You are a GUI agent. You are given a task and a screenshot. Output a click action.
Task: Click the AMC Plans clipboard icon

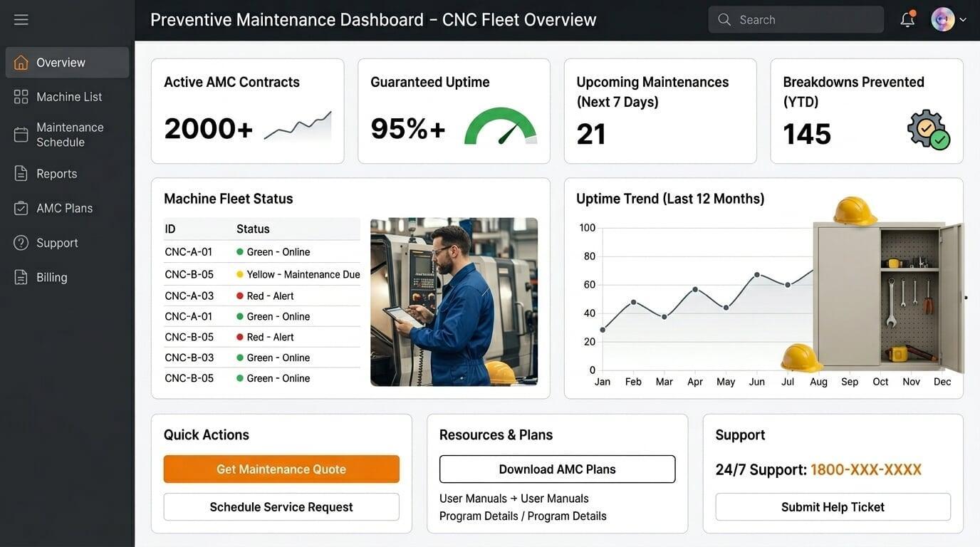click(x=21, y=208)
